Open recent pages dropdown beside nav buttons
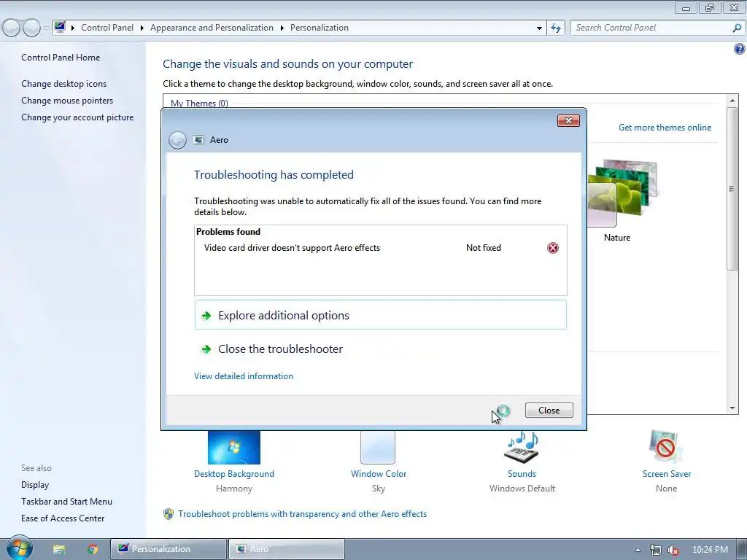 click(46, 28)
